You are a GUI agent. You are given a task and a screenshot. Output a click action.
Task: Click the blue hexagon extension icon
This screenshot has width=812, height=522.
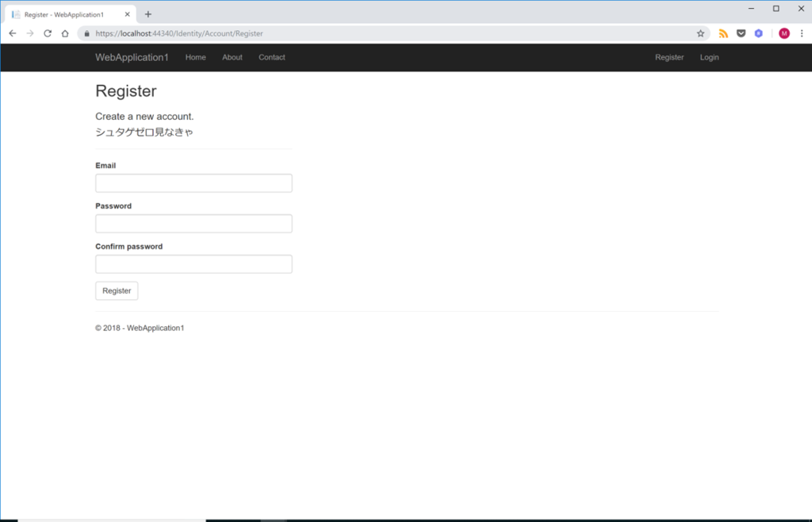coord(759,33)
